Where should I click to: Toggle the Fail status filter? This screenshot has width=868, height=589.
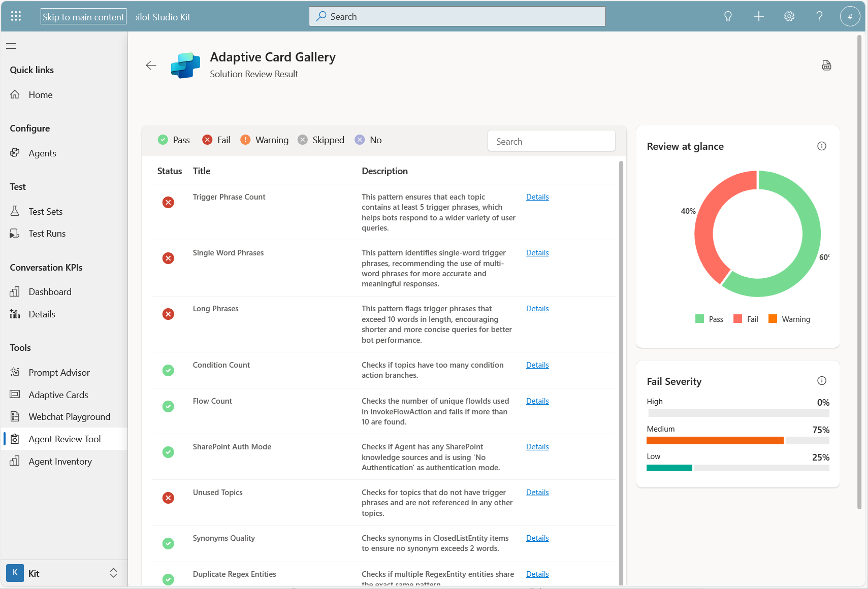pyautogui.click(x=216, y=140)
